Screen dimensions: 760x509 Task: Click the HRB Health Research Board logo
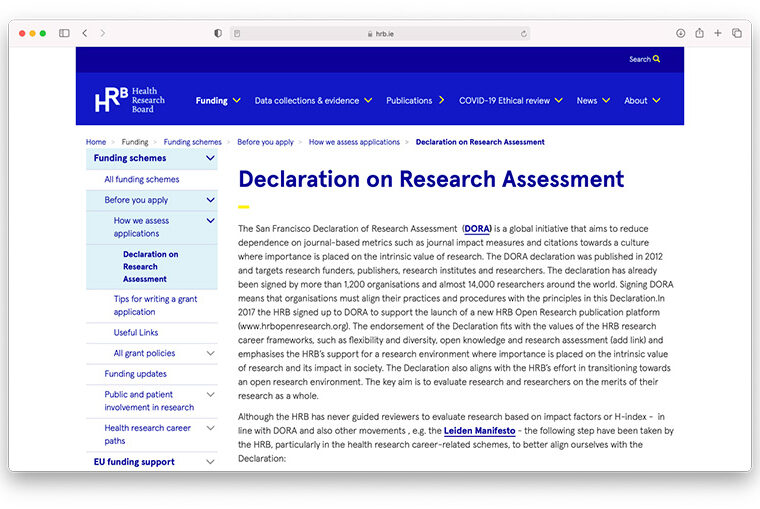point(130,99)
